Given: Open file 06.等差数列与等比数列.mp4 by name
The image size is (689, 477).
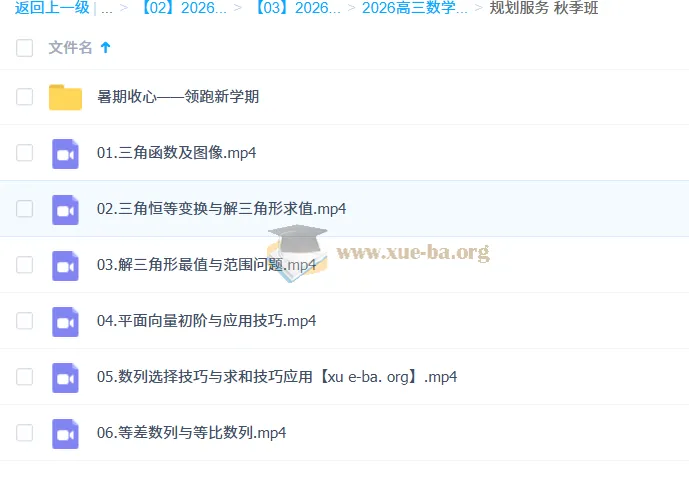Looking at the screenshot, I should [x=192, y=433].
